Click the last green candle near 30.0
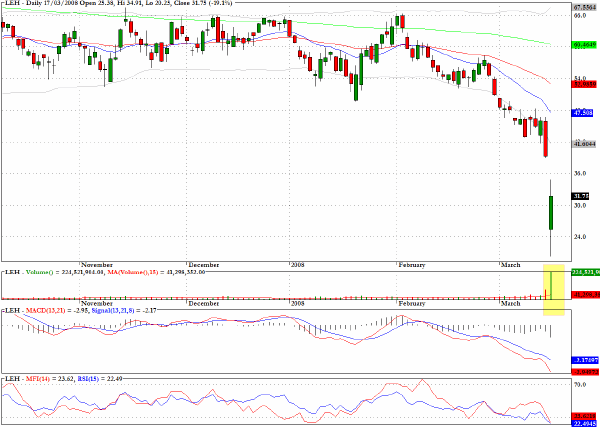The width and height of the screenshot is (600, 427). click(x=551, y=213)
